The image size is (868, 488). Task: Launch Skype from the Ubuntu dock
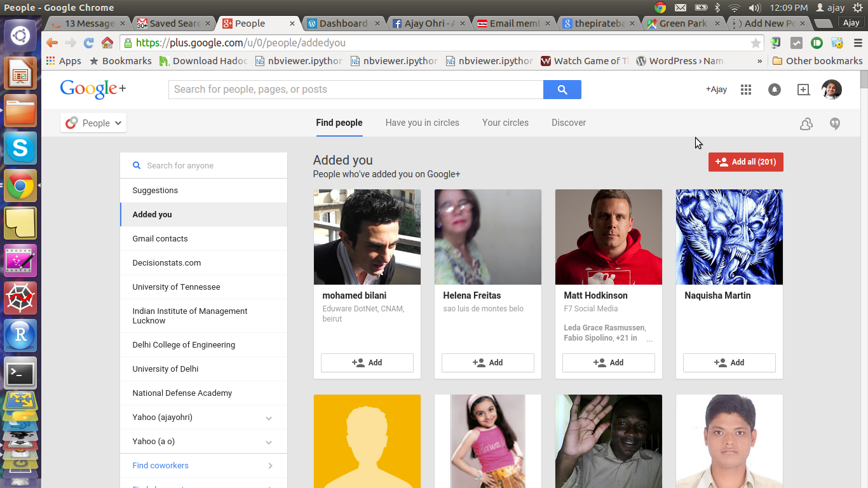[20, 149]
